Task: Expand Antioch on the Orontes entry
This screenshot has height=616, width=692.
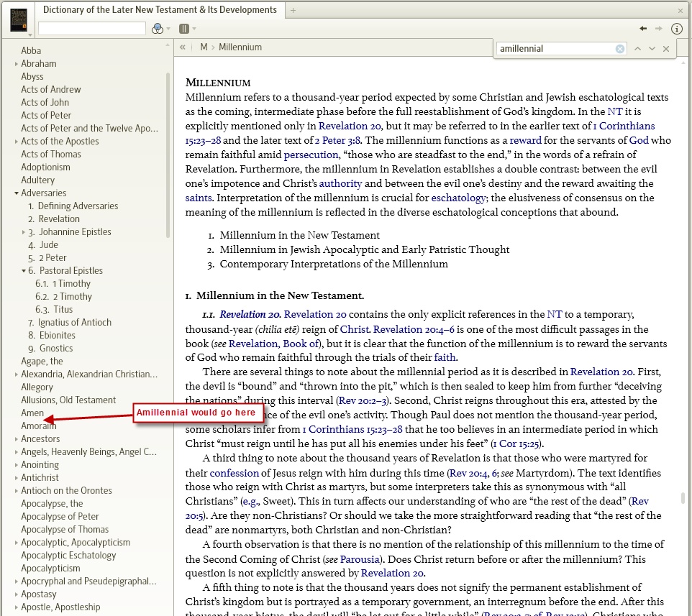Action: tap(17, 491)
